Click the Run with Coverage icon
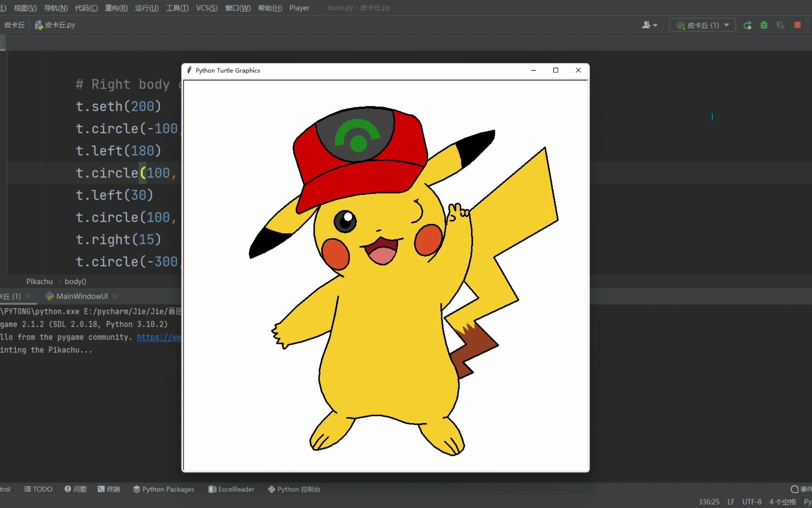This screenshot has width=812, height=508. coord(780,25)
